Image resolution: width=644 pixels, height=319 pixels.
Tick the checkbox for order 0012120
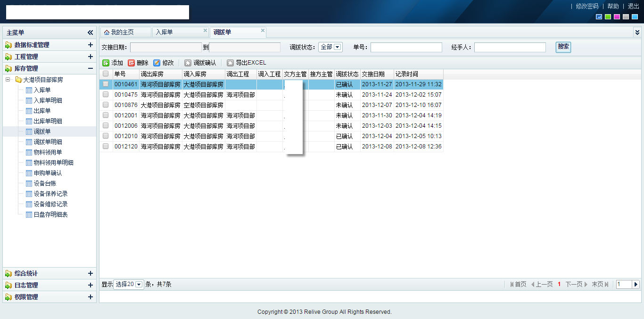106,146
